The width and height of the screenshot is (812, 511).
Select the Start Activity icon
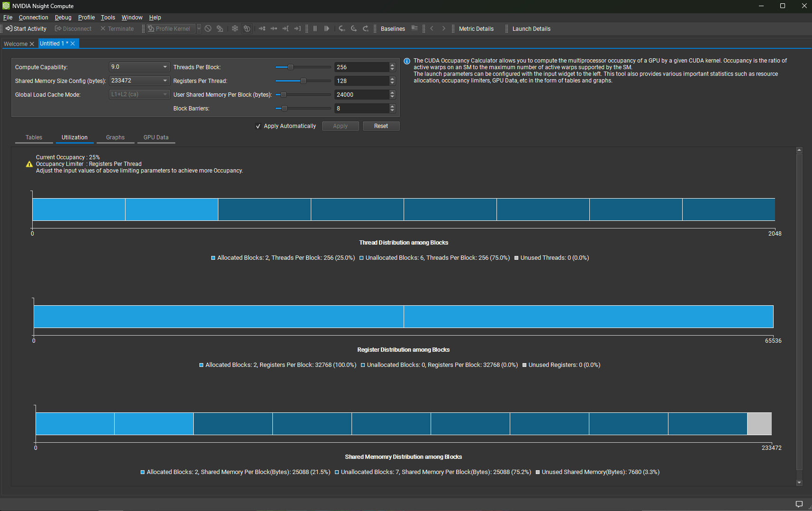(x=9, y=28)
